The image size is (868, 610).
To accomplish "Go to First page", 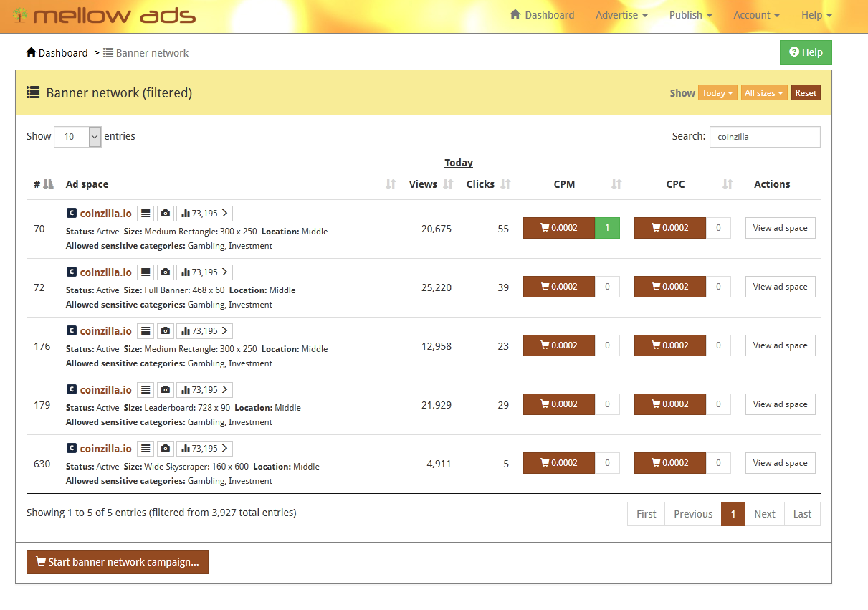I will point(647,514).
